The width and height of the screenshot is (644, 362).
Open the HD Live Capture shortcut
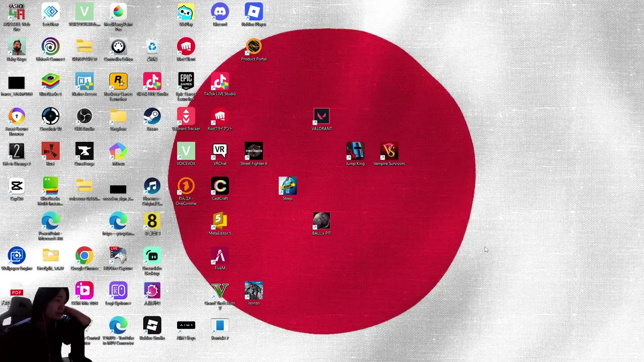point(118,256)
